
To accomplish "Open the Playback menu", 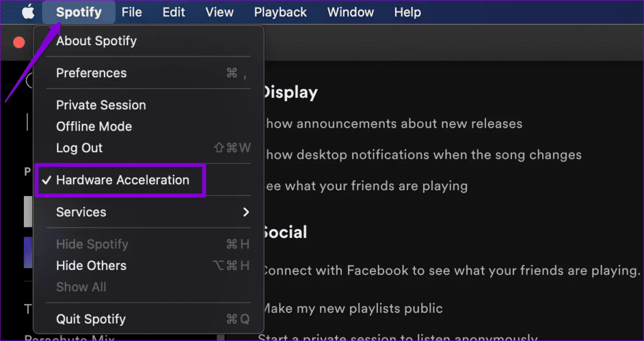I will click(280, 13).
